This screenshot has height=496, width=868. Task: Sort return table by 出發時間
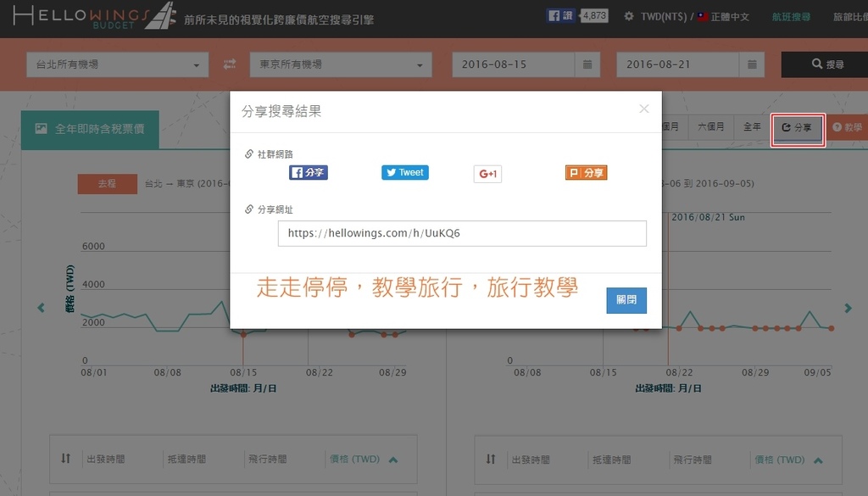point(531,460)
